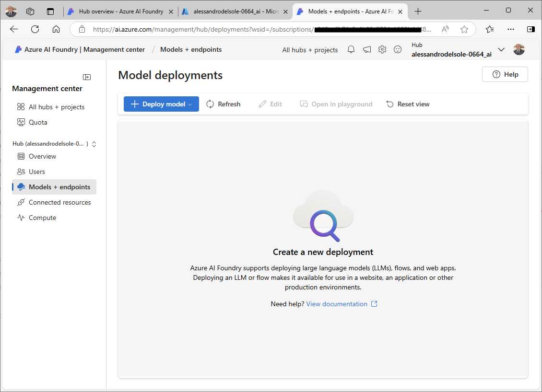This screenshot has width=542, height=392.
Task: Click Models + endpoints breadcrumb
Action: (191, 49)
